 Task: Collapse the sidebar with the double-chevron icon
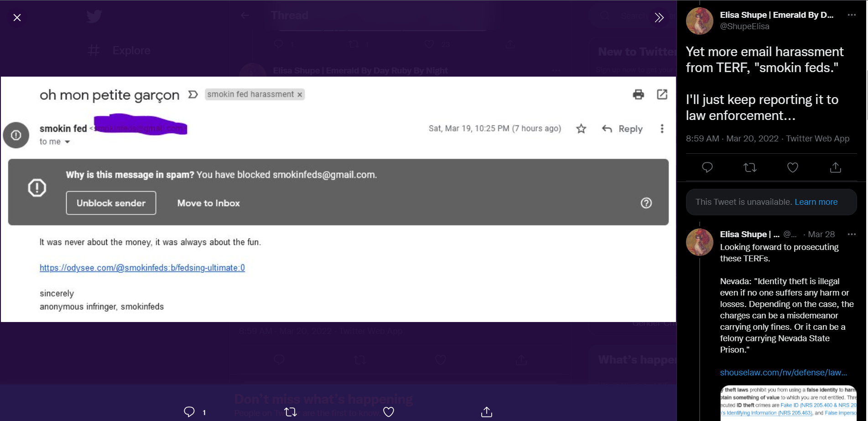point(659,17)
